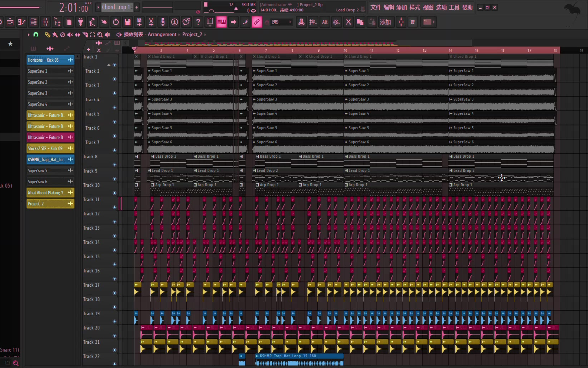The height and width of the screenshot is (368, 588).
Task: Open the mixer from the toolbar
Action: pyautogui.click(x=45, y=22)
